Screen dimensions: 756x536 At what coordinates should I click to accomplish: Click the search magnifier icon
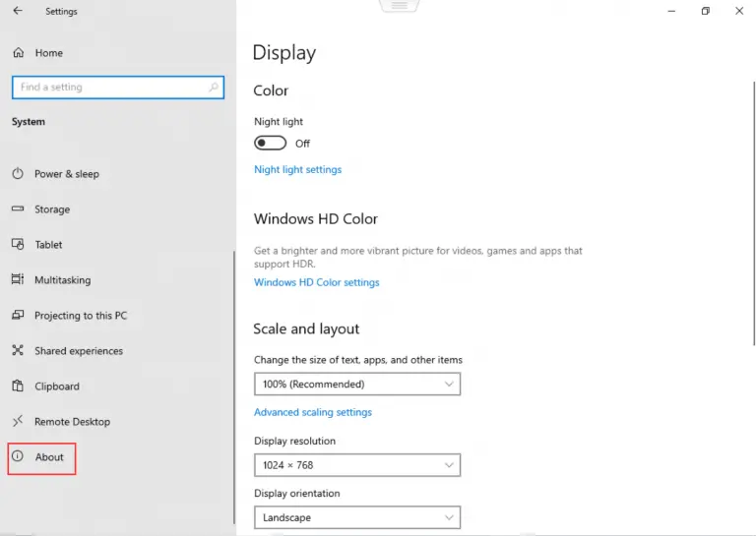(213, 88)
